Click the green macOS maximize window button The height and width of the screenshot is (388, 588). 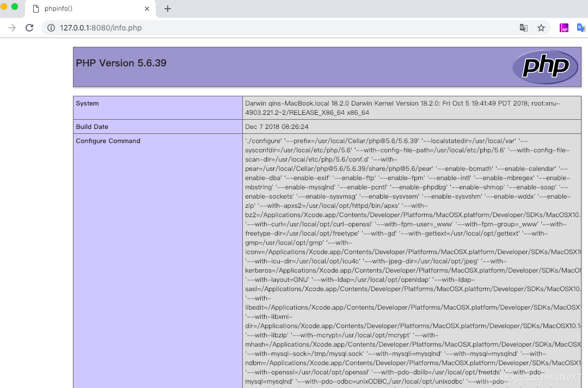[x=15, y=7]
